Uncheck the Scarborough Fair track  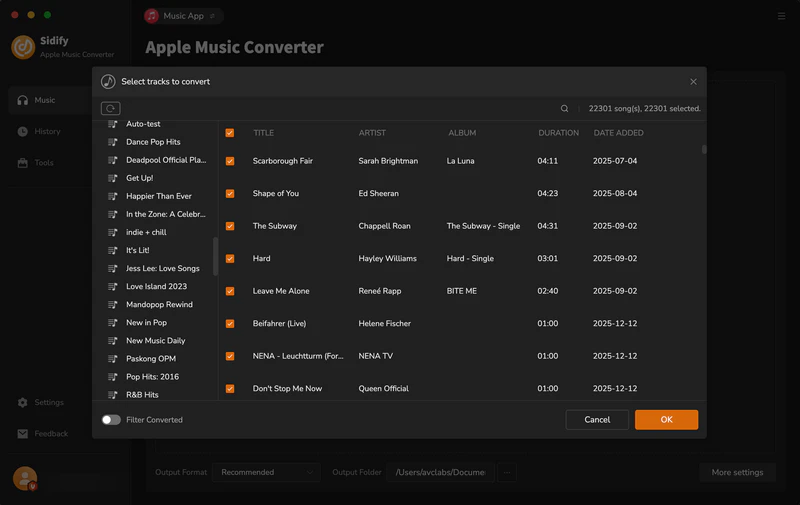point(230,161)
